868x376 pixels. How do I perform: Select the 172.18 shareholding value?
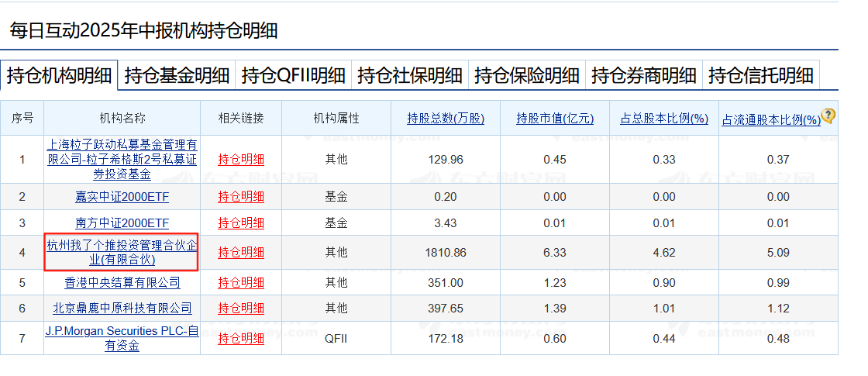click(446, 339)
